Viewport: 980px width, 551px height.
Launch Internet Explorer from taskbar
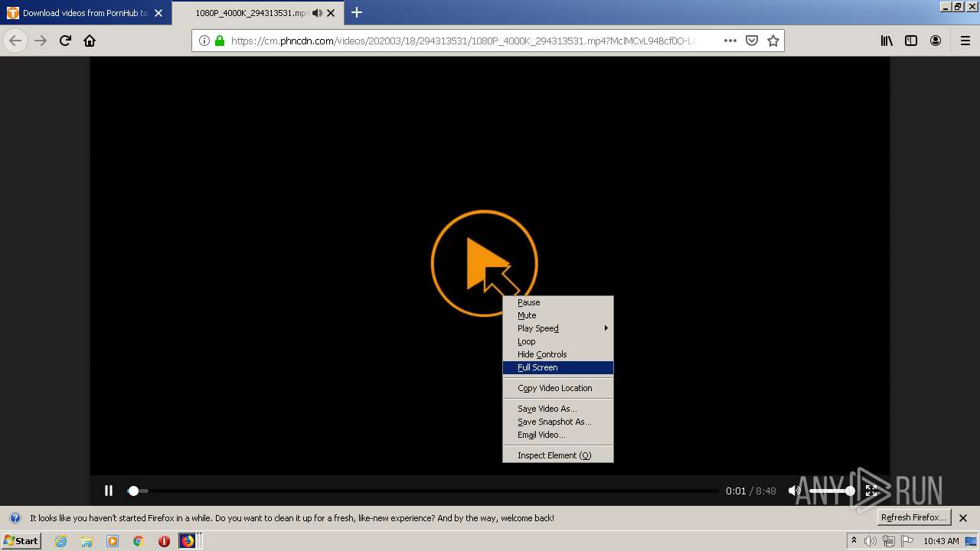click(60, 541)
